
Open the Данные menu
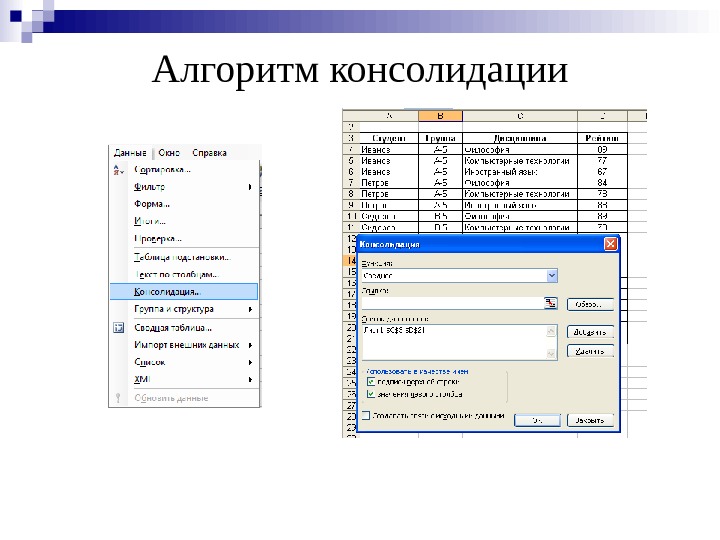click(x=130, y=153)
